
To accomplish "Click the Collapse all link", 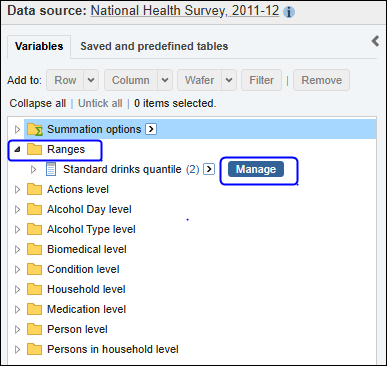I will tap(38, 103).
